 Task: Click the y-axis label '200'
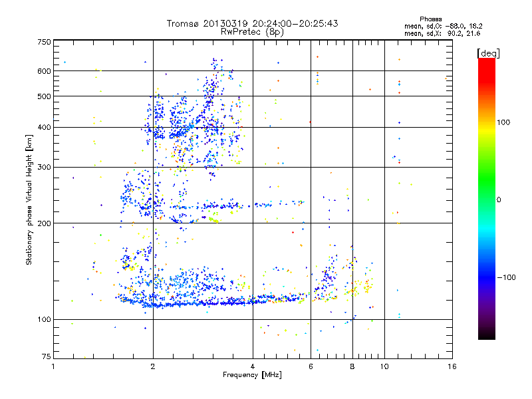coord(45,223)
